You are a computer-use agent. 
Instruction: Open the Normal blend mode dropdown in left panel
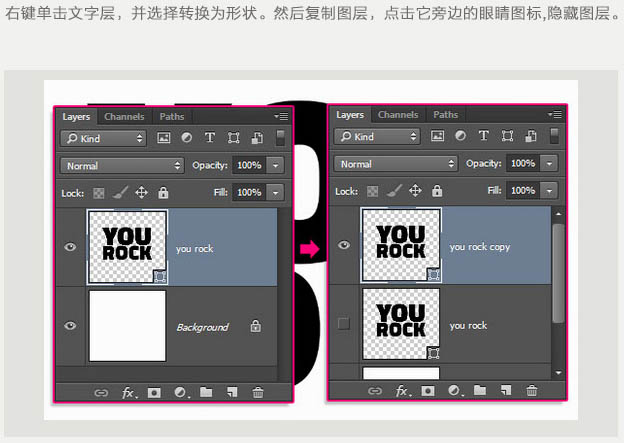click(x=122, y=165)
